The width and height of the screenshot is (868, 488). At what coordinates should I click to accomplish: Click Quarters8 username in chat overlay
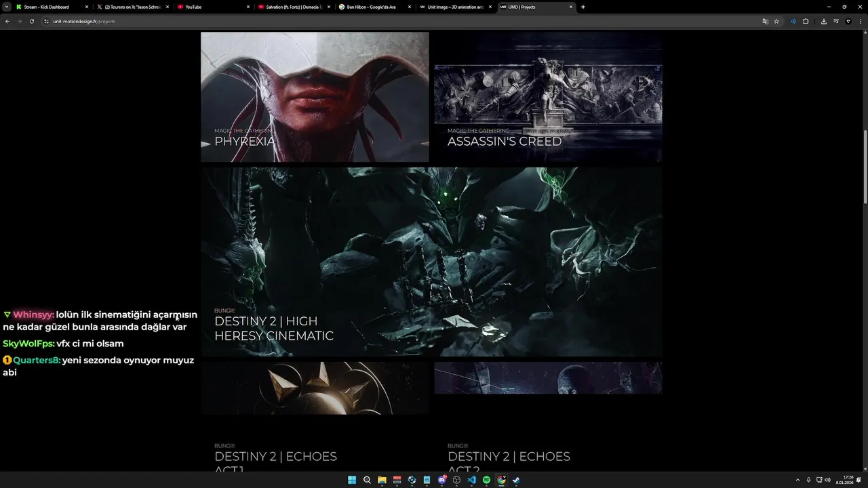tap(37, 361)
